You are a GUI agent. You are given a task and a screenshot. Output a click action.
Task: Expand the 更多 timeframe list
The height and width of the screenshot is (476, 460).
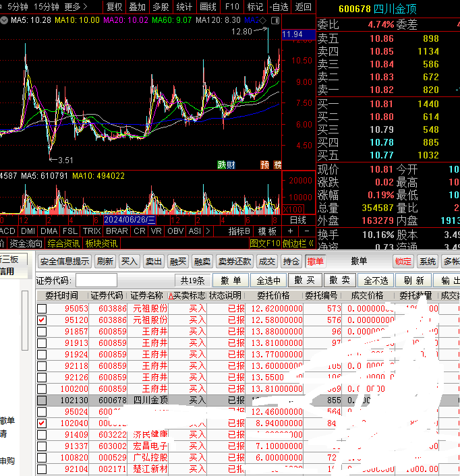pyautogui.click(x=76, y=7)
